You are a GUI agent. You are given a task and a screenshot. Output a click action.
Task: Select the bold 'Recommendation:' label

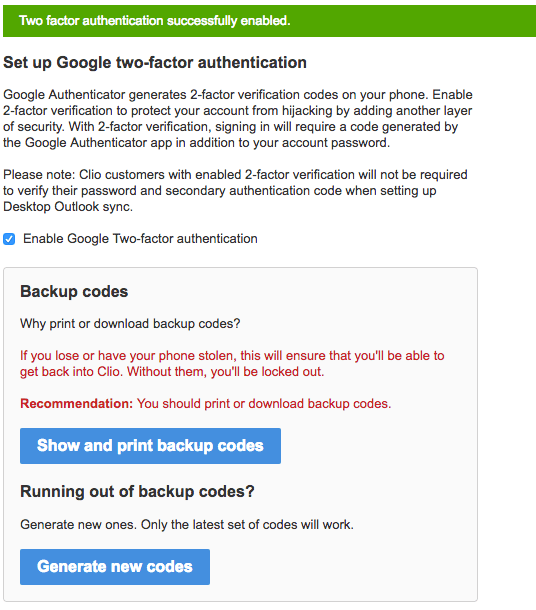[x=77, y=403]
